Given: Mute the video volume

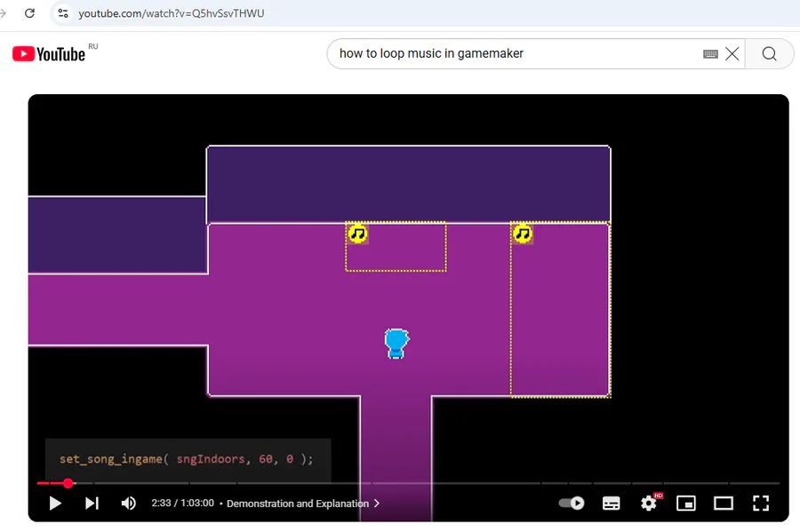Looking at the screenshot, I should pos(129,504).
